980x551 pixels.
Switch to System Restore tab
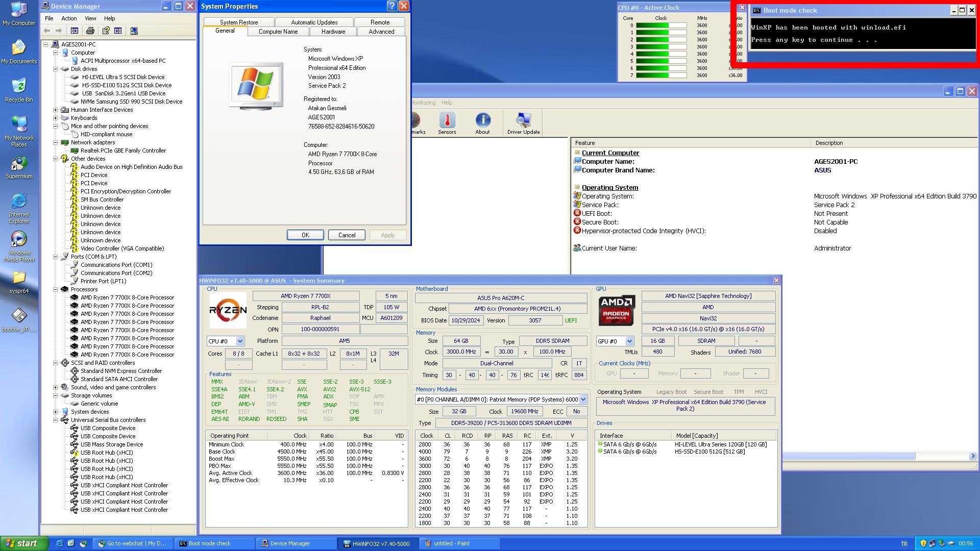(239, 22)
